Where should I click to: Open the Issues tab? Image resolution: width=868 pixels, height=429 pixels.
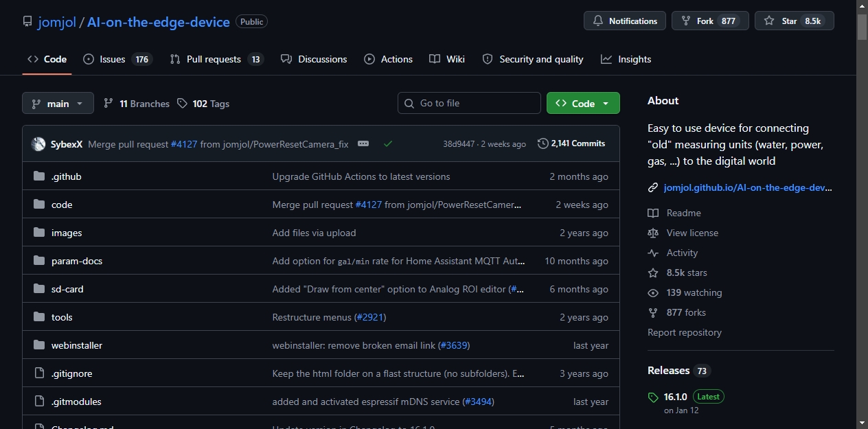[x=117, y=59]
